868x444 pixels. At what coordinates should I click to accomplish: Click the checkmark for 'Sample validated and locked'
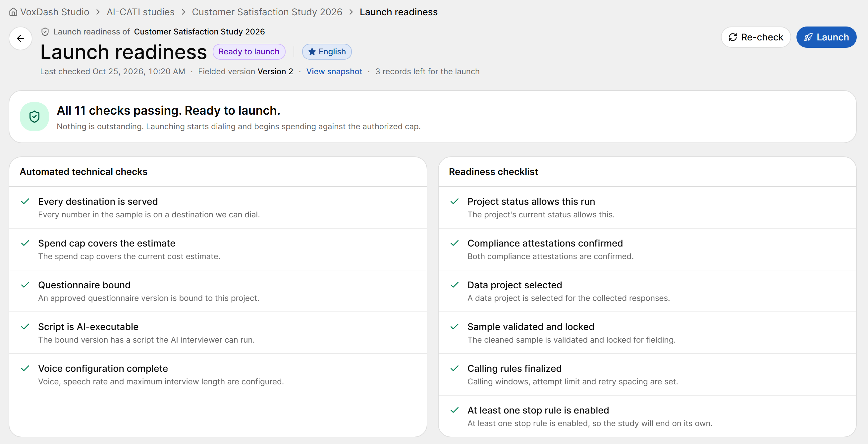coord(455,327)
